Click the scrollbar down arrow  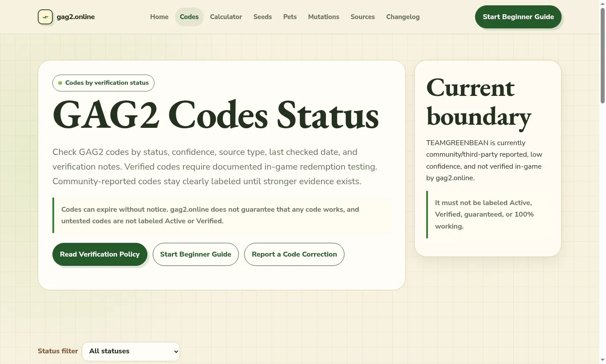point(602,360)
